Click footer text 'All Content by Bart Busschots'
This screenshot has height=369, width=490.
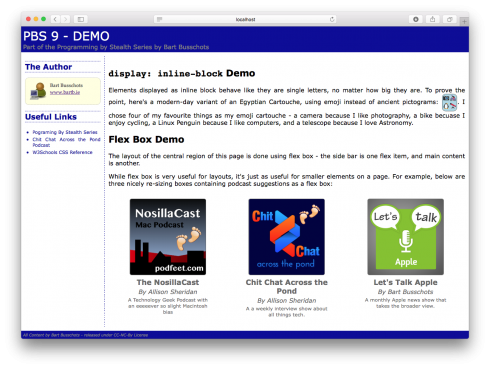point(51,335)
